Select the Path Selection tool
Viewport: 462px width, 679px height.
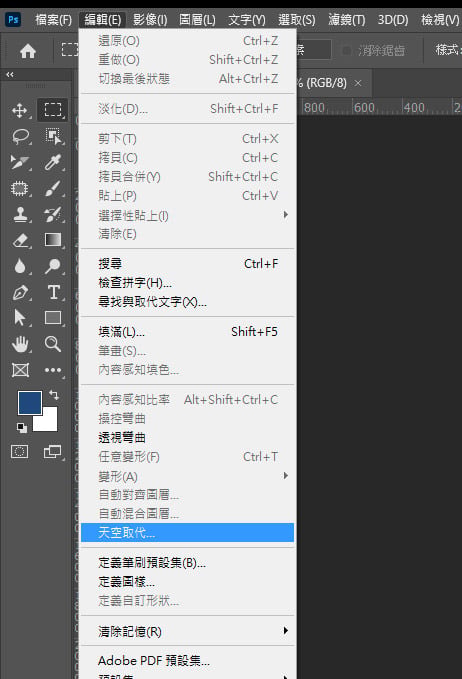tap(20, 318)
